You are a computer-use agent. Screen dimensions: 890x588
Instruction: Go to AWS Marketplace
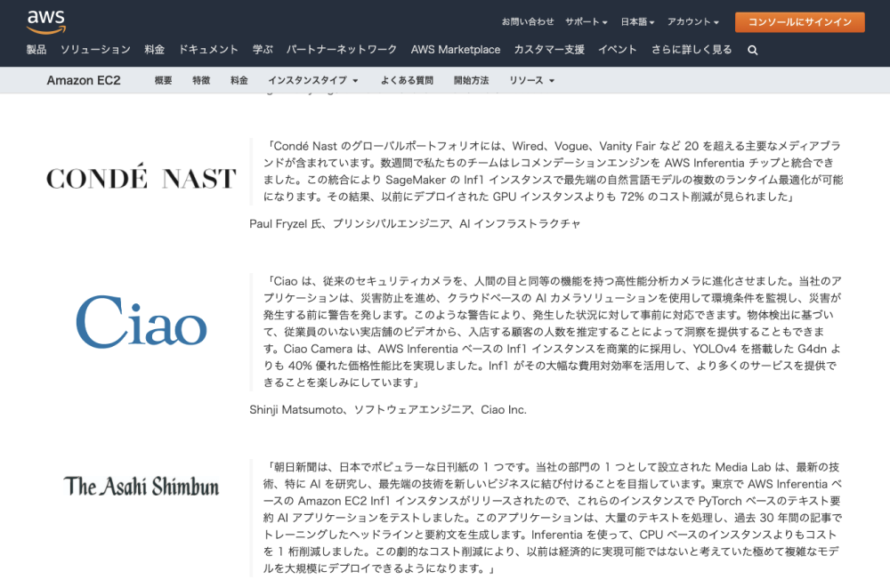(456, 50)
